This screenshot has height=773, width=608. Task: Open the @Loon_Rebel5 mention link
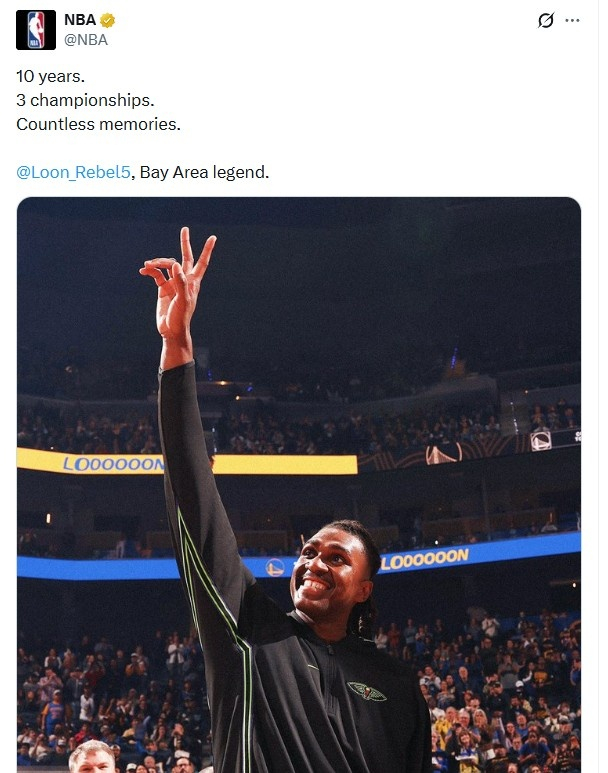[x=73, y=172]
